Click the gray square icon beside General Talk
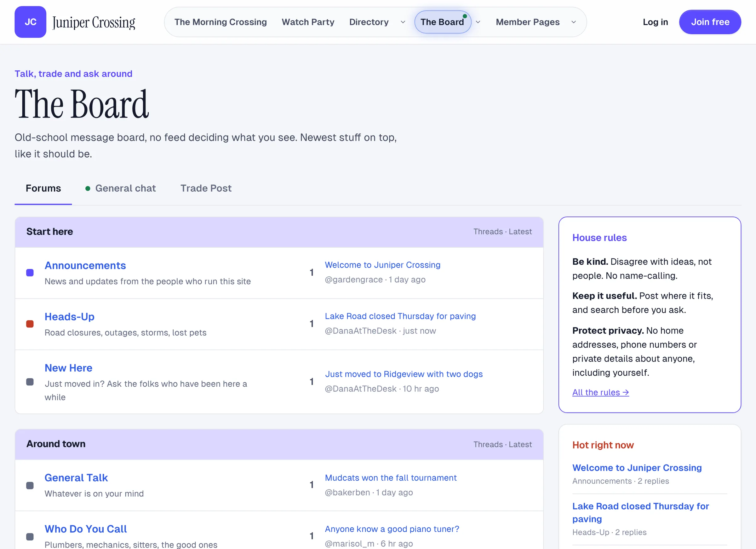The height and width of the screenshot is (549, 756). click(x=30, y=485)
